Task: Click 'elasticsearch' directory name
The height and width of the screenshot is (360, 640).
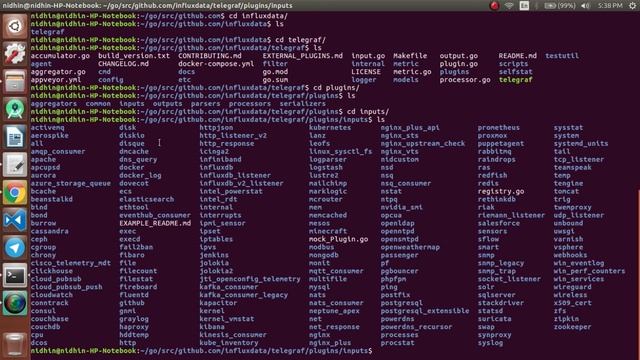Action: 147,199
